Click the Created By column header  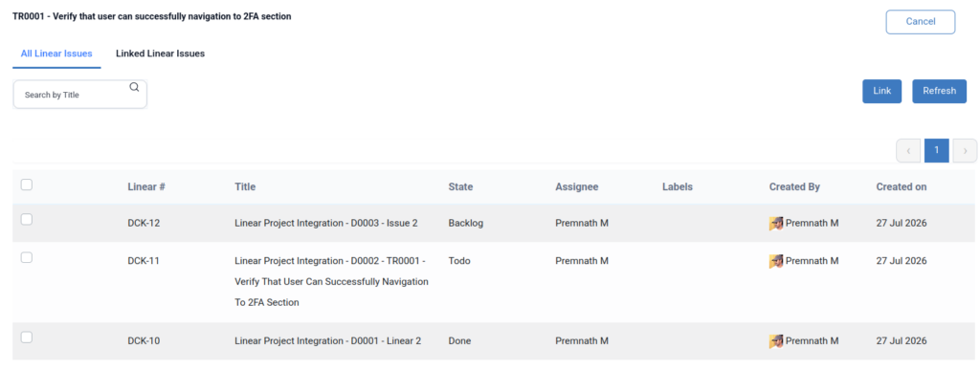click(794, 186)
